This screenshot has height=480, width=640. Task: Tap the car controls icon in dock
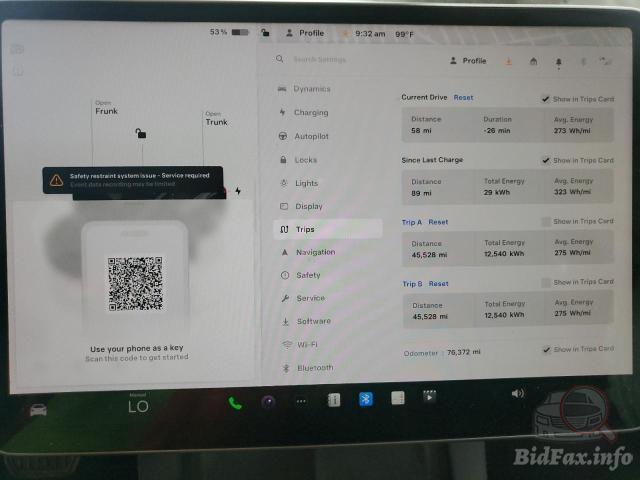tap(38, 409)
